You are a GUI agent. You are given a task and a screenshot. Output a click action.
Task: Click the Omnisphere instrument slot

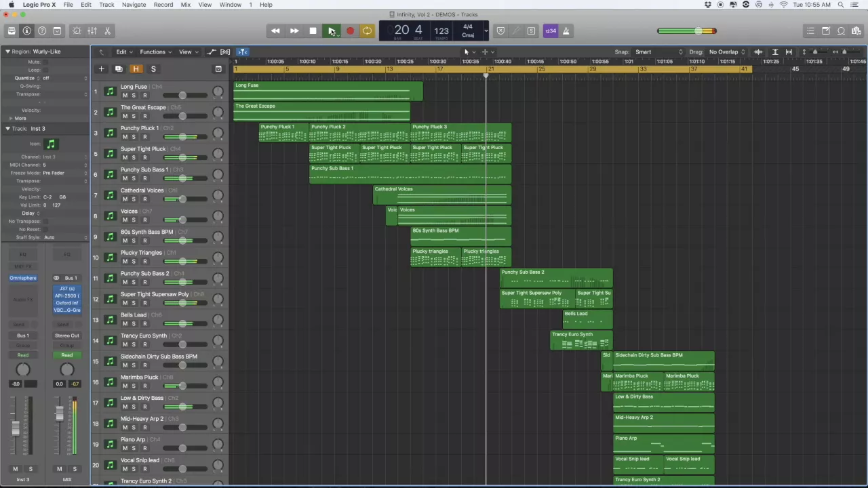point(23,278)
